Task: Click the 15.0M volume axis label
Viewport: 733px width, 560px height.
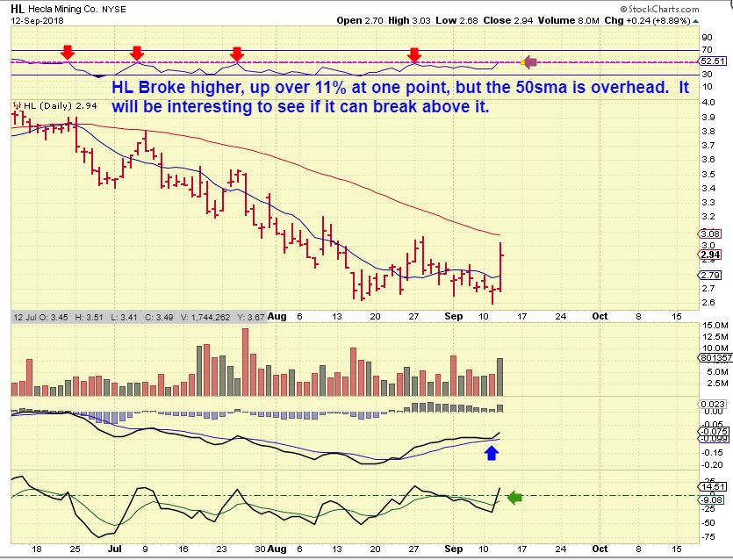Action: [715, 326]
